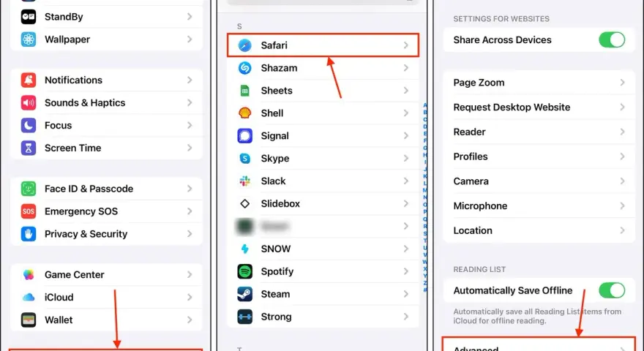
Task: Tap the Skype app icon
Action: 244,159
